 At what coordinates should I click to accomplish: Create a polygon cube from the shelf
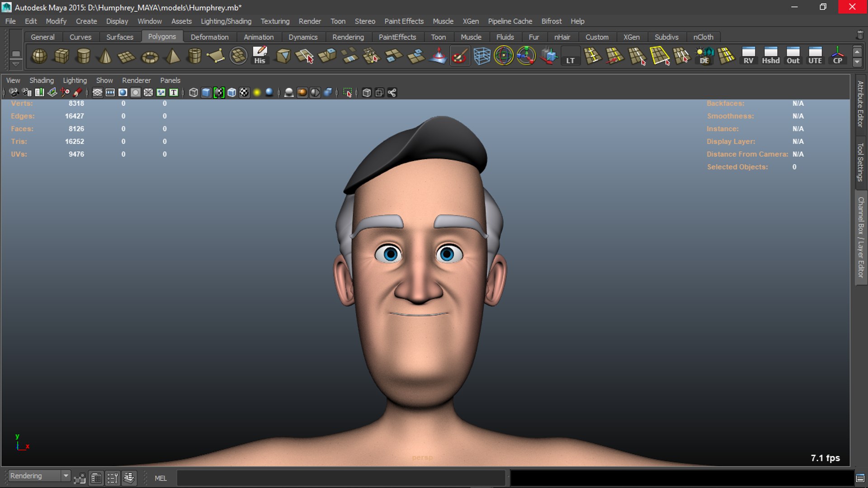coord(61,56)
